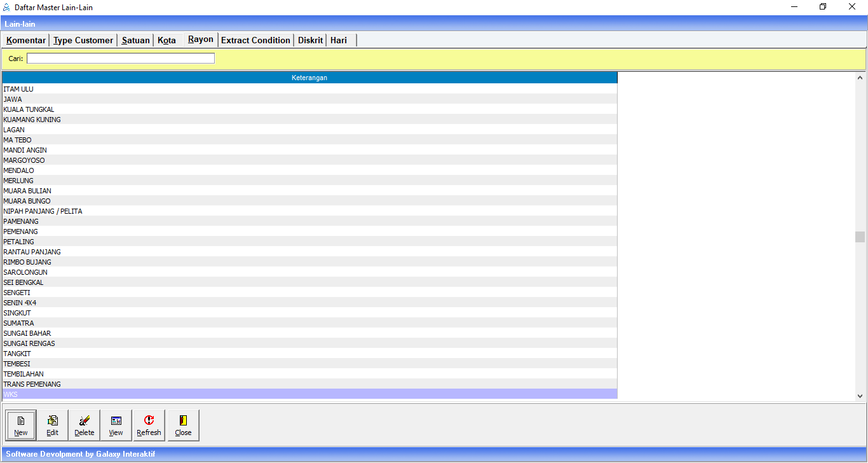This screenshot has height=463, width=868.
Task: Hit the Delete icon button
Action: 84,425
